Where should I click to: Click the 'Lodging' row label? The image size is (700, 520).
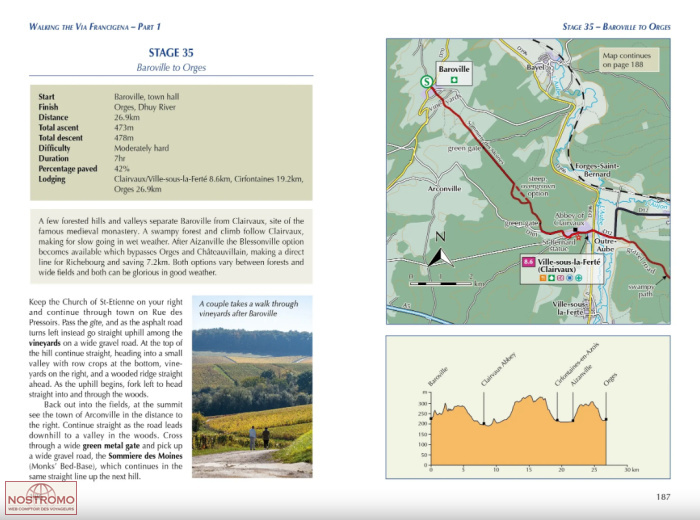pyautogui.click(x=52, y=179)
